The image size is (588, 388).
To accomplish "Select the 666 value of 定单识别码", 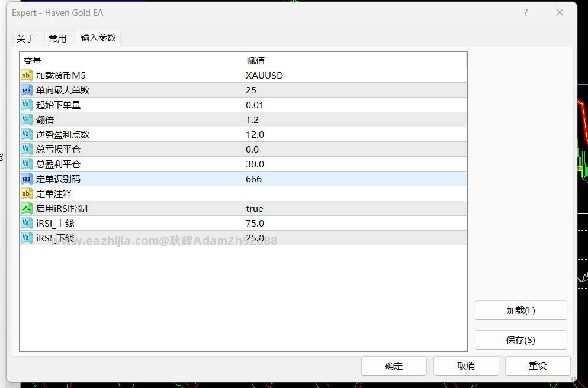I will [x=355, y=179].
